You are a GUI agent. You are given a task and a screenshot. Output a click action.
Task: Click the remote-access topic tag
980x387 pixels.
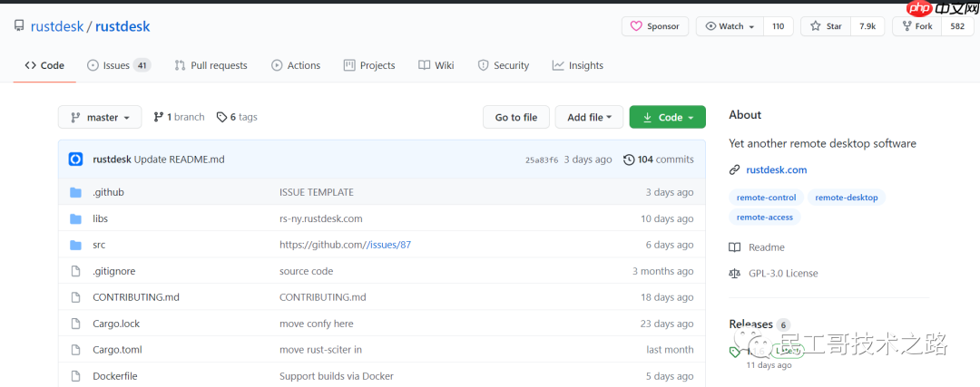coord(764,218)
